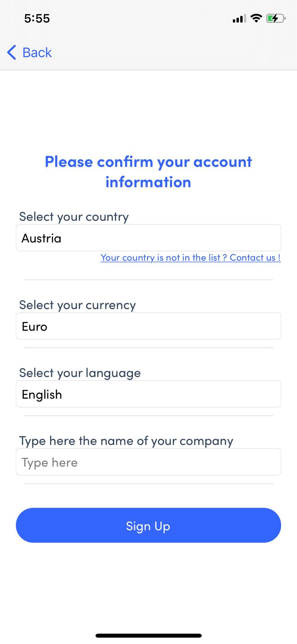Tap the 'Please confirm your account information' heading
The height and width of the screenshot is (644, 297).
148,172
